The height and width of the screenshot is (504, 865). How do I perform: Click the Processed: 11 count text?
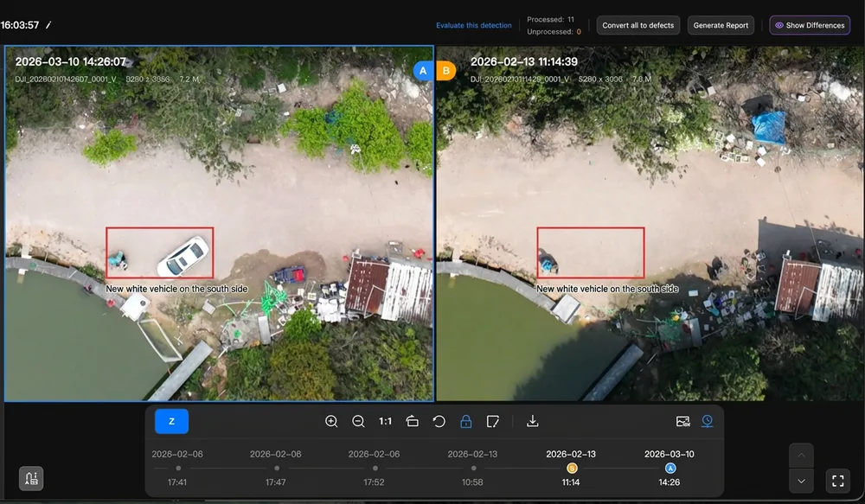[550, 19]
